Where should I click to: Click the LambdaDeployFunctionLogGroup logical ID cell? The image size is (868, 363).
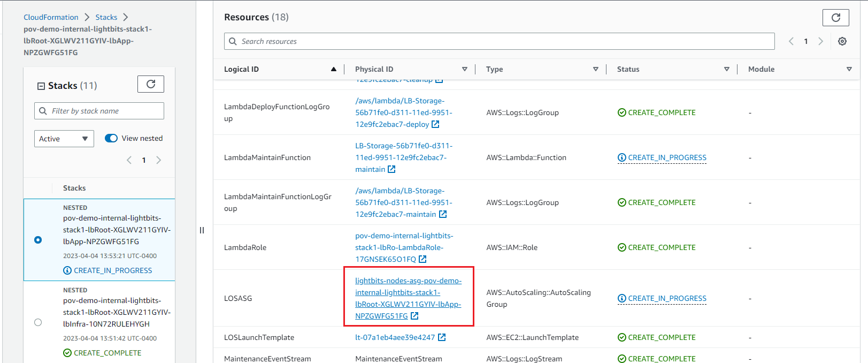[x=277, y=112]
